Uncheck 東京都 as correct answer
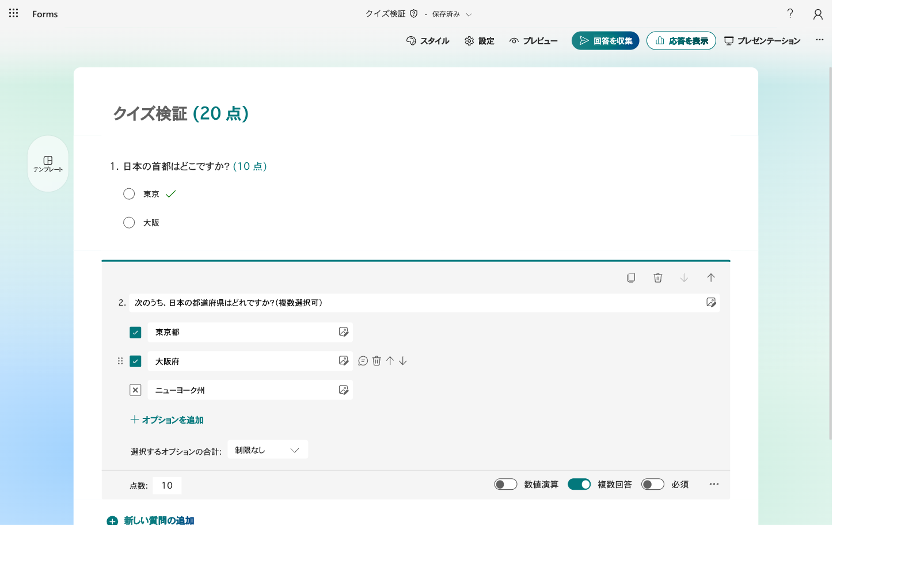The image size is (924, 583). [135, 332]
